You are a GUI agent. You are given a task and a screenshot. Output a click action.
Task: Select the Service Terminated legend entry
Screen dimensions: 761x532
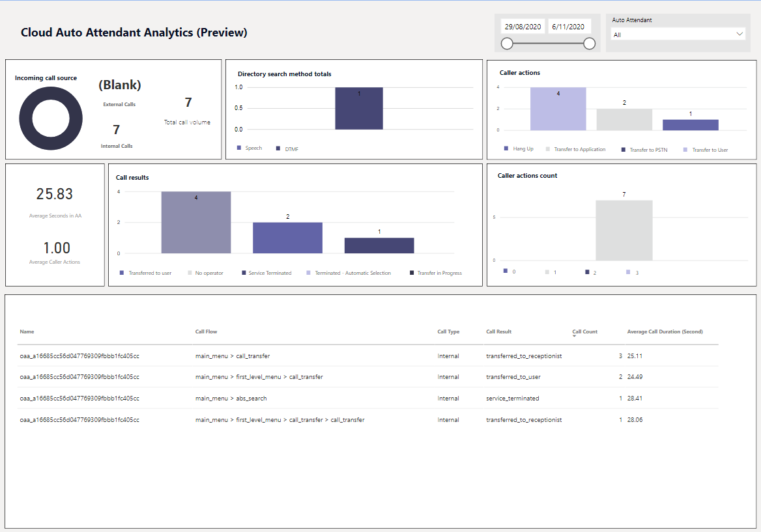point(266,273)
